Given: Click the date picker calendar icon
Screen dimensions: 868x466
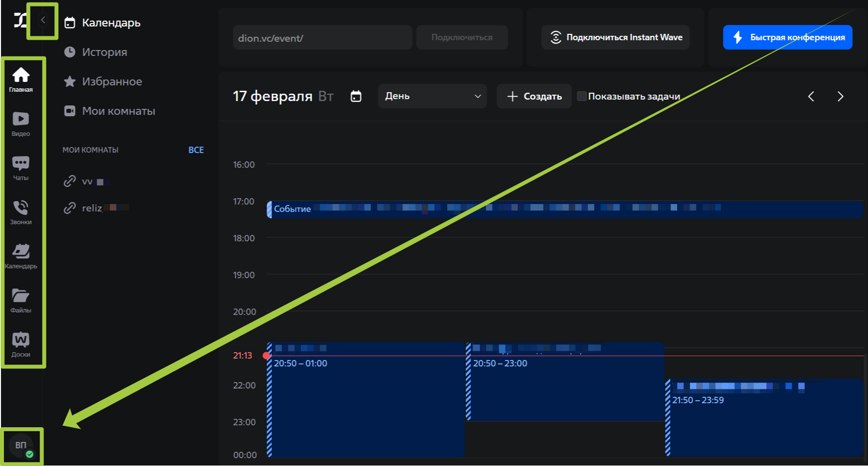Looking at the screenshot, I should pos(356,96).
